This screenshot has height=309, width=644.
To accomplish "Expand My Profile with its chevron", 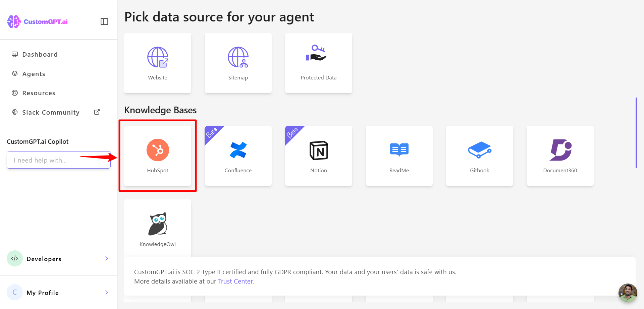I will (107, 292).
